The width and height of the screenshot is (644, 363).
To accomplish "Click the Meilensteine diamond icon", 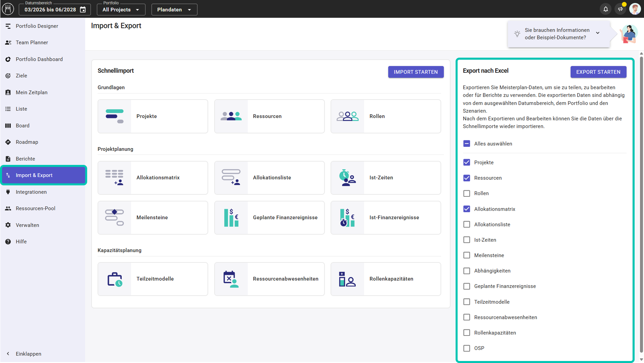I will coord(114,218).
